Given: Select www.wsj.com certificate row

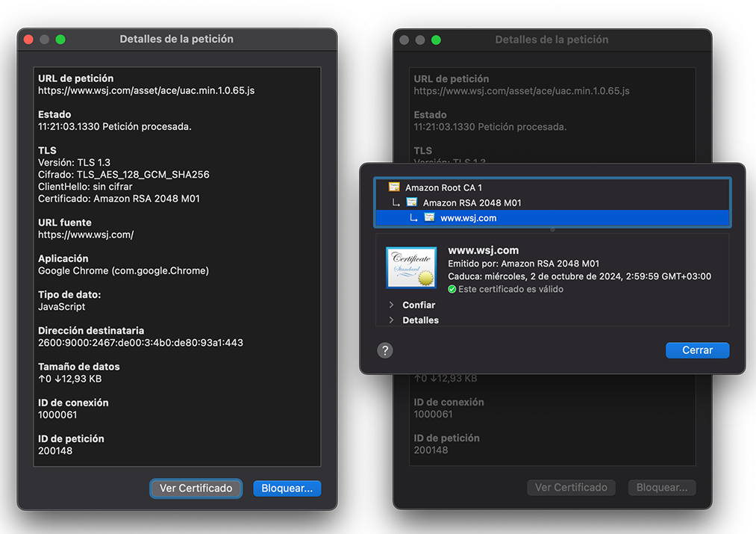Looking at the screenshot, I should coord(552,218).
